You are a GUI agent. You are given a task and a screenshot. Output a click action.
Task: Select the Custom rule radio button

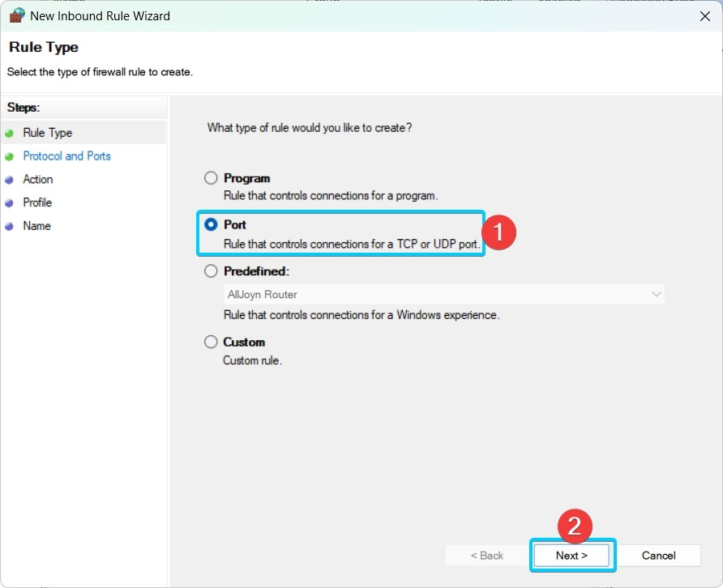[212, 342]
